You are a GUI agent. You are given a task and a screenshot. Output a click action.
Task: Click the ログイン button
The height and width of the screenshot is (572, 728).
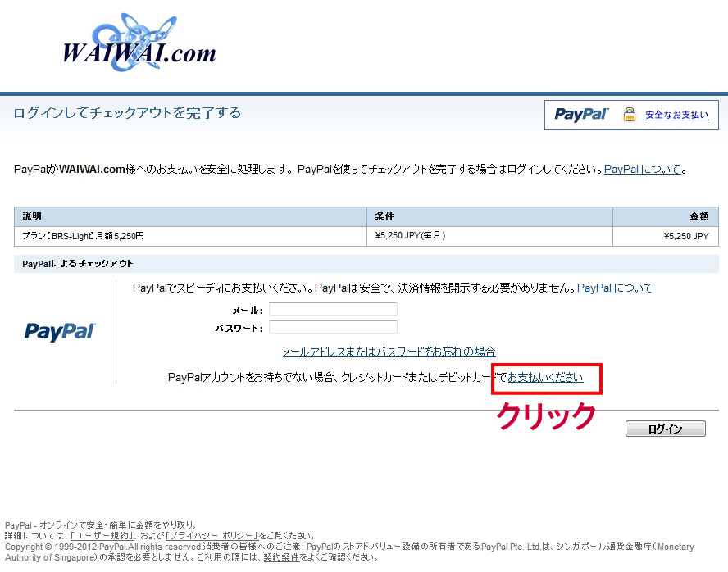666,429
